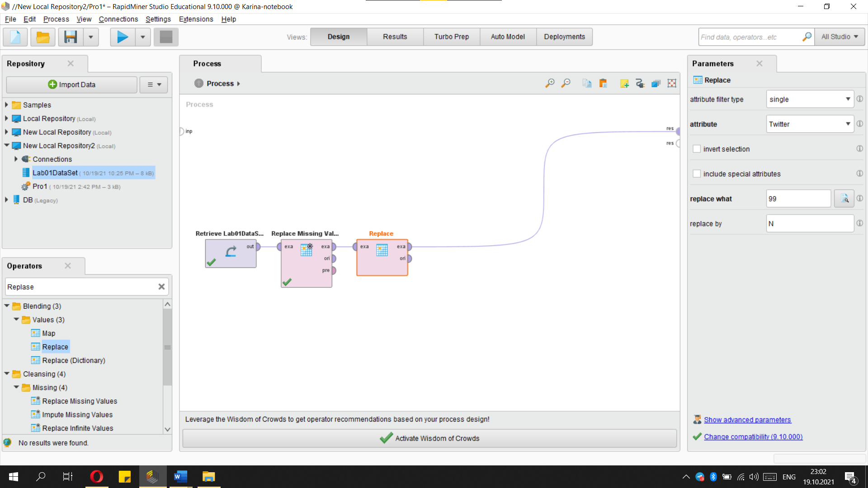Click the search magnifier in global search

[x=807, y=37]
